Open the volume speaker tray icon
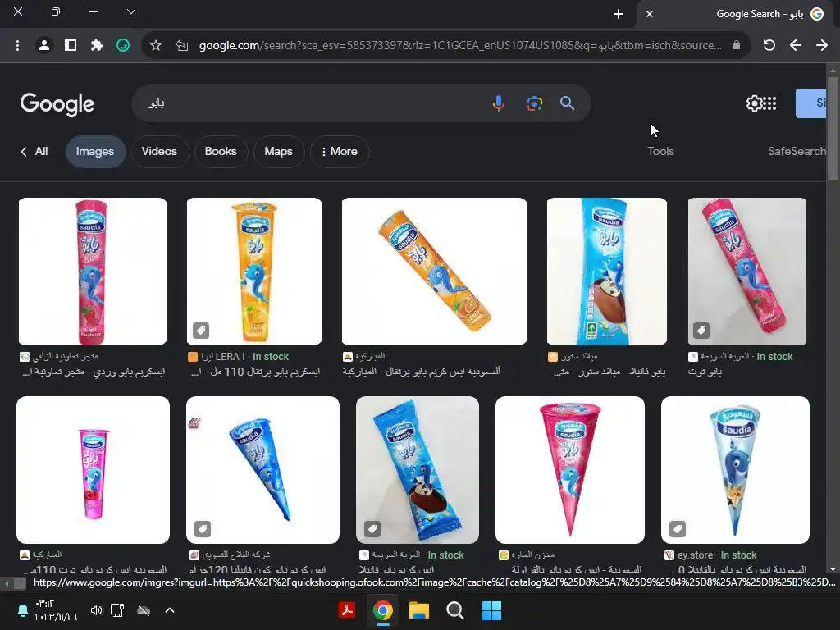 (96, 610)
